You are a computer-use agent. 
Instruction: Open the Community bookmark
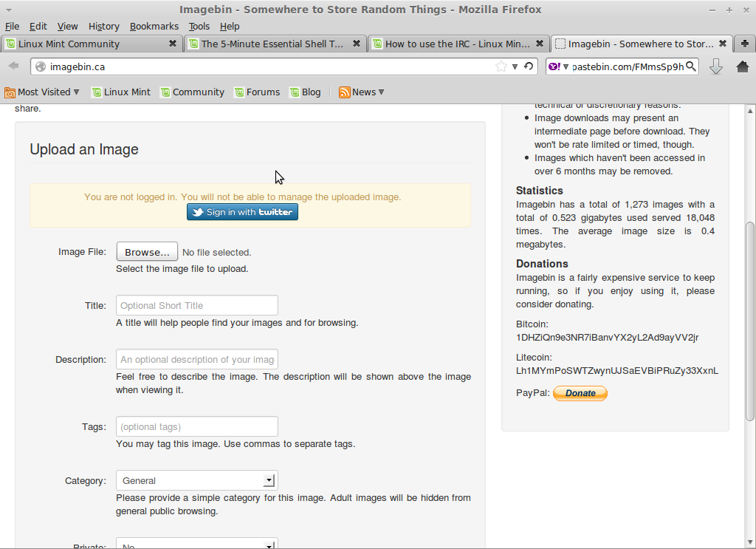(x=193, y=92)
